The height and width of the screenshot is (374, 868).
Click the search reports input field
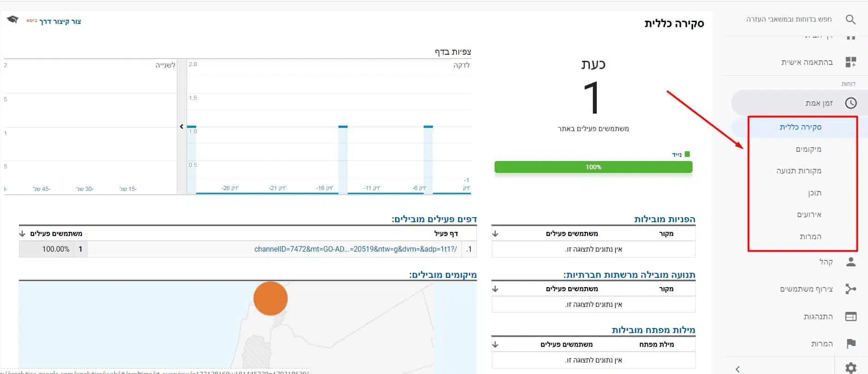pyautogui.click(x=788, y=19)
